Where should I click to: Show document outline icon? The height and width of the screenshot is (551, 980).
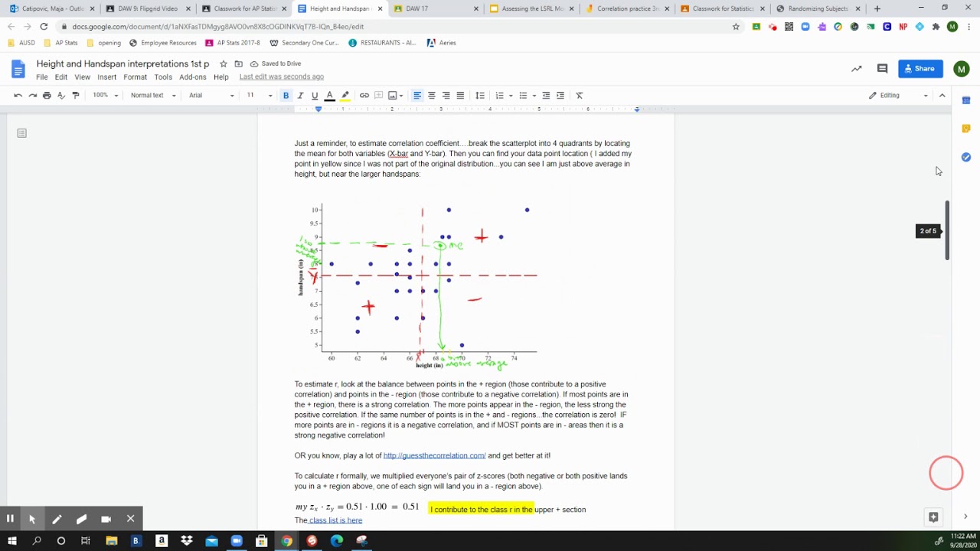(21, 133)
